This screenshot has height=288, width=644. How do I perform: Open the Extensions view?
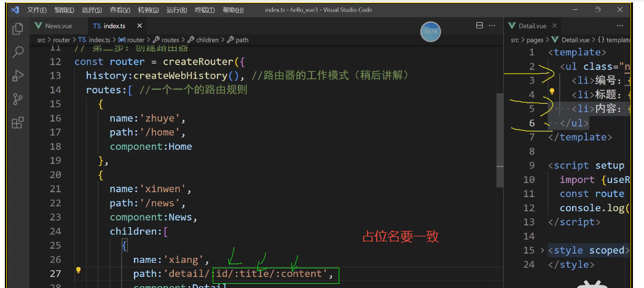18,122
